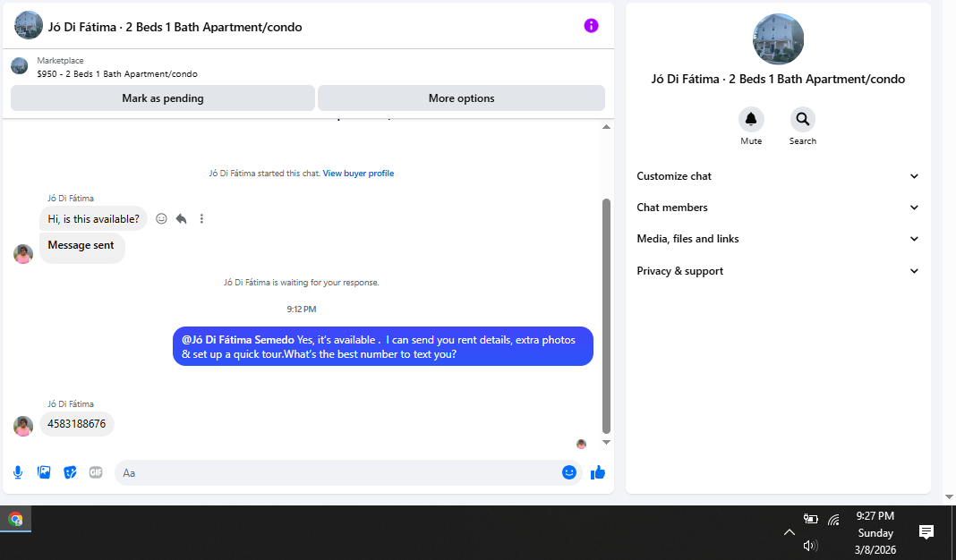Click More options button
Viewport: 956px width, 560px height.
point(462,98)
